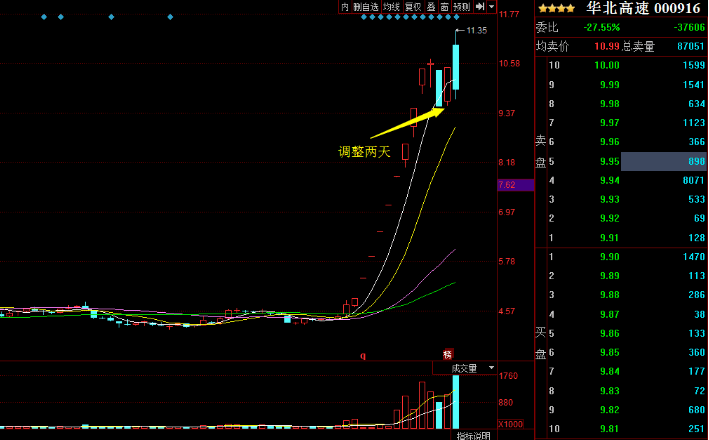Toggle 复权 price adjustment
This screenshot has height=440, width=709.
412,7
